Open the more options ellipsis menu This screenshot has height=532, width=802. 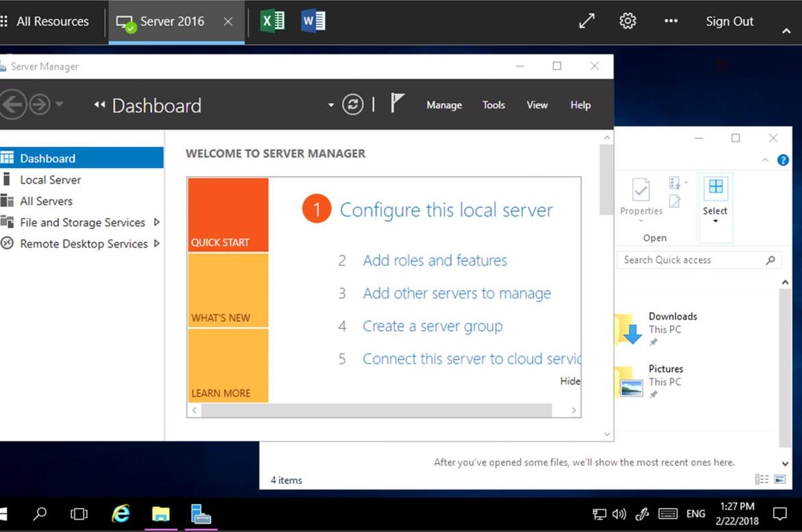[x=670, y=21]
